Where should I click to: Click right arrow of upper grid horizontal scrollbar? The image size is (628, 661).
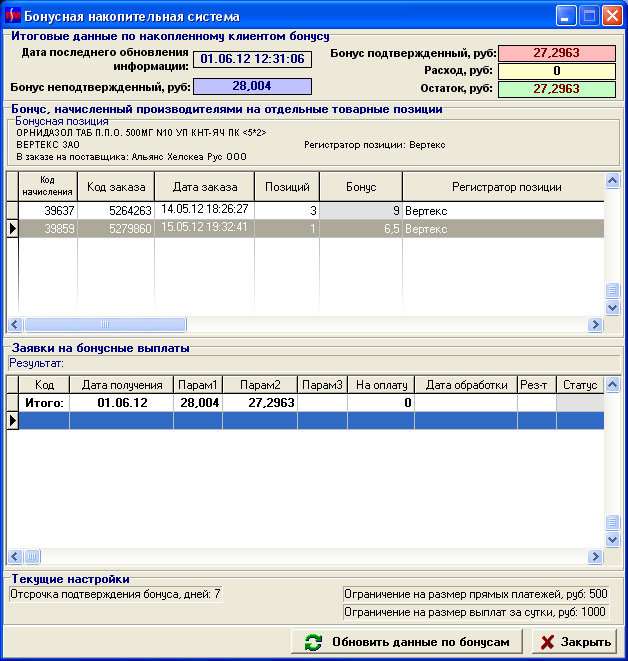coord(596,325)
